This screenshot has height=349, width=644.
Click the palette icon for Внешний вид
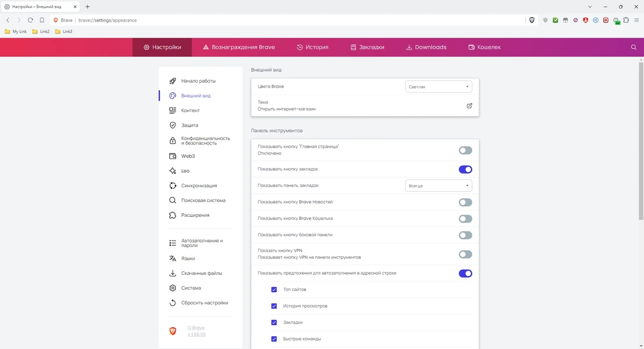point(172,96)
